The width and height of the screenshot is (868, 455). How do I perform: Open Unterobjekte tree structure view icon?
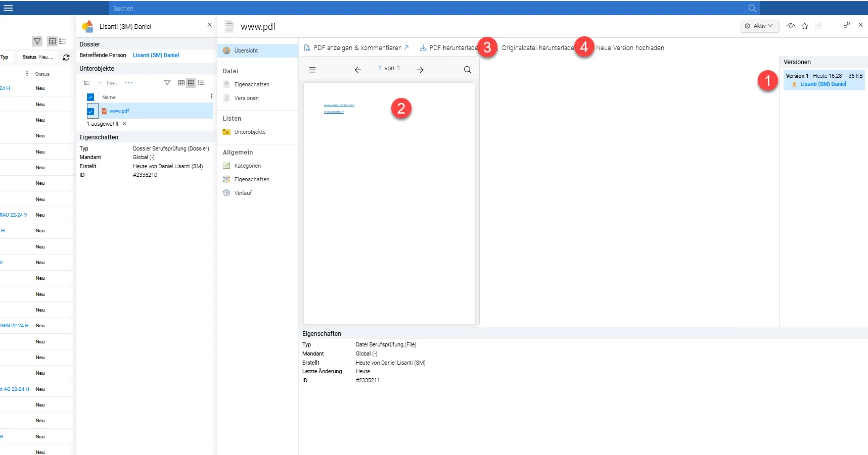click(x=86, y=83)
